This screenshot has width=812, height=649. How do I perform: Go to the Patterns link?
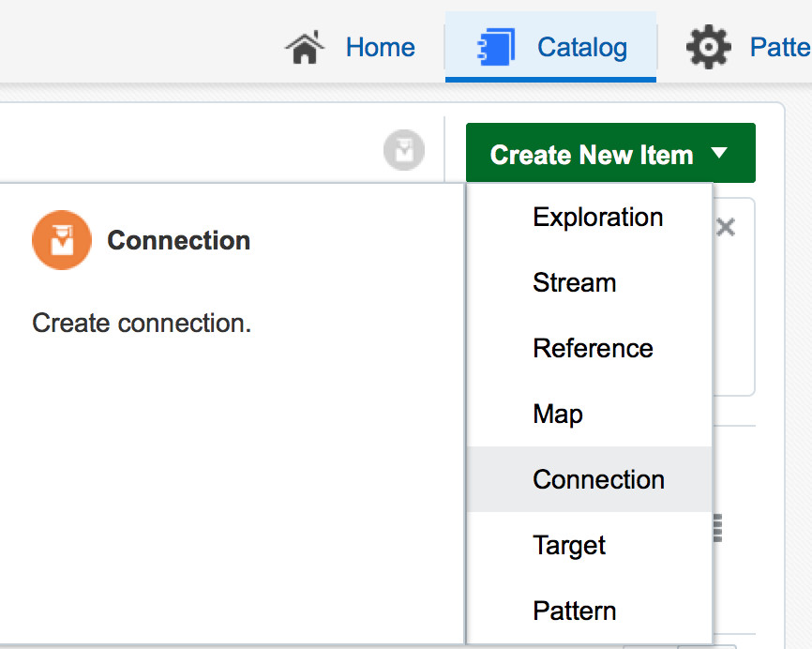(780, 47)
